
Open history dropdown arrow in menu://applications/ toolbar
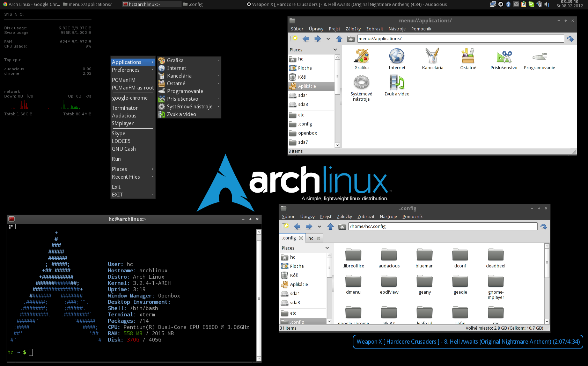[x=328, y=39]
